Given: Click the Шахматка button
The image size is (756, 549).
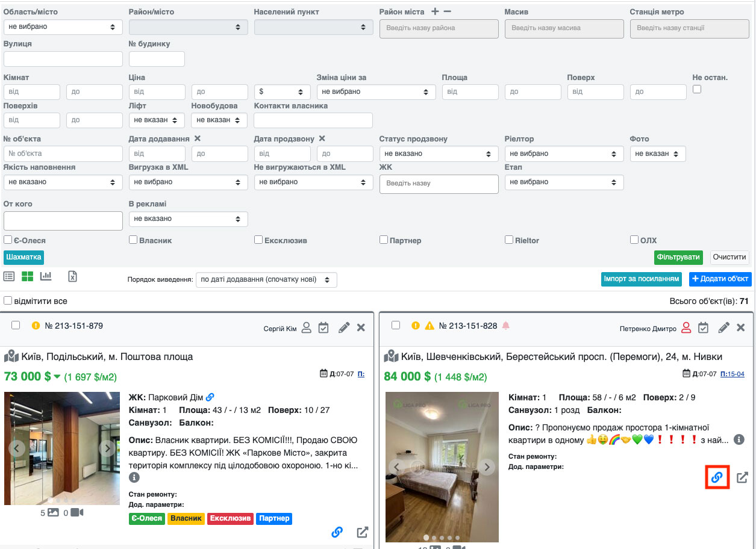Looking at the screenshot, I should [23, 258].
